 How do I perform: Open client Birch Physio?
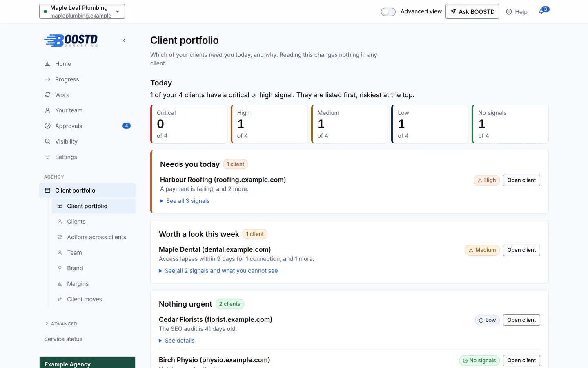pos(521,361)
